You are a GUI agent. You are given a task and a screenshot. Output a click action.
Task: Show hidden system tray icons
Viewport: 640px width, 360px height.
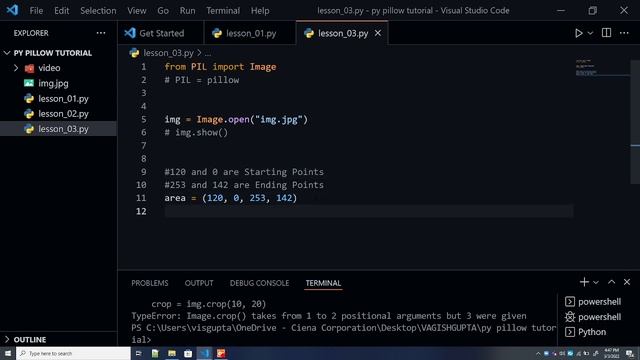(538, 353)
